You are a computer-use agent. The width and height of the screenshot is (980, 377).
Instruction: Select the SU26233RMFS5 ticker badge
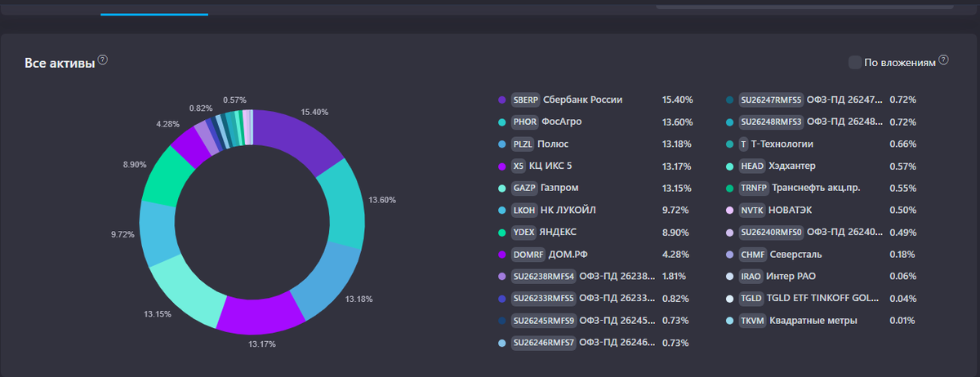[543, 298]
